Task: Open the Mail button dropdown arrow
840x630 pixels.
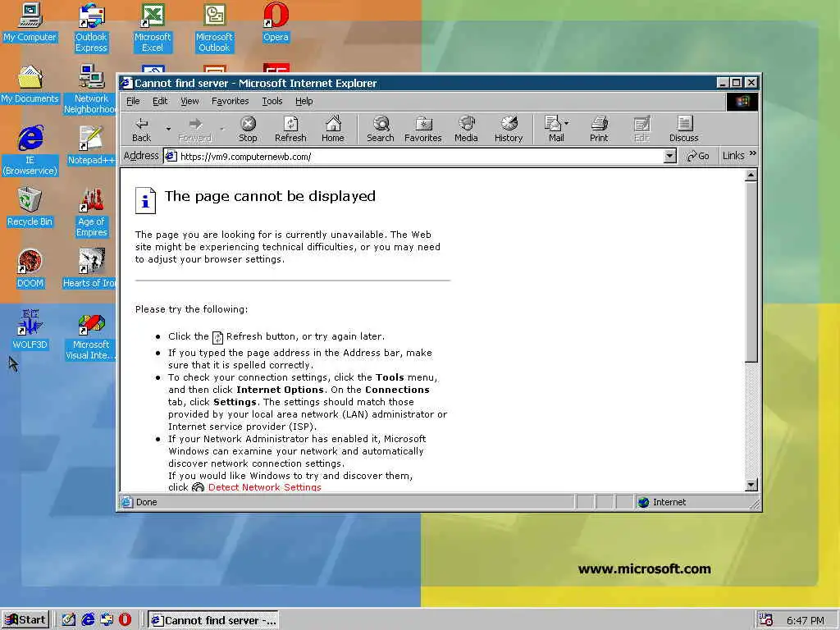Action: click(567, 123)
